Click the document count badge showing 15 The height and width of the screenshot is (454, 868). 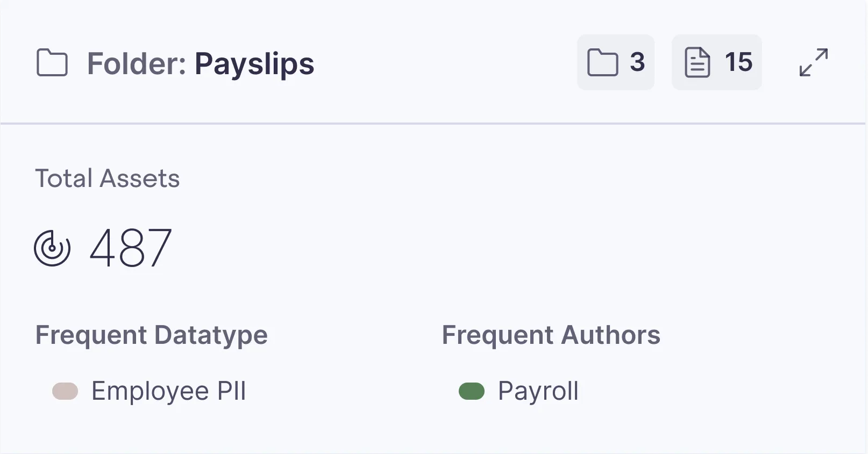[x=716, y=62]
